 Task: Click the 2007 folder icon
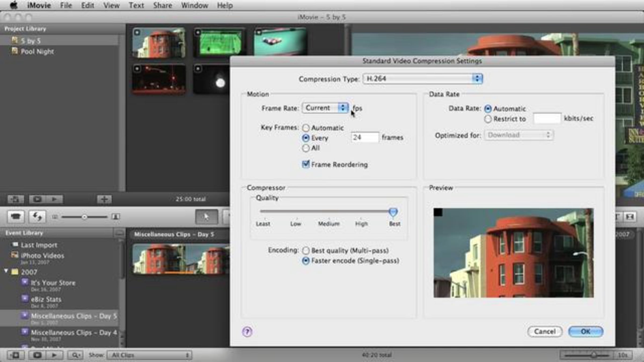15,272
